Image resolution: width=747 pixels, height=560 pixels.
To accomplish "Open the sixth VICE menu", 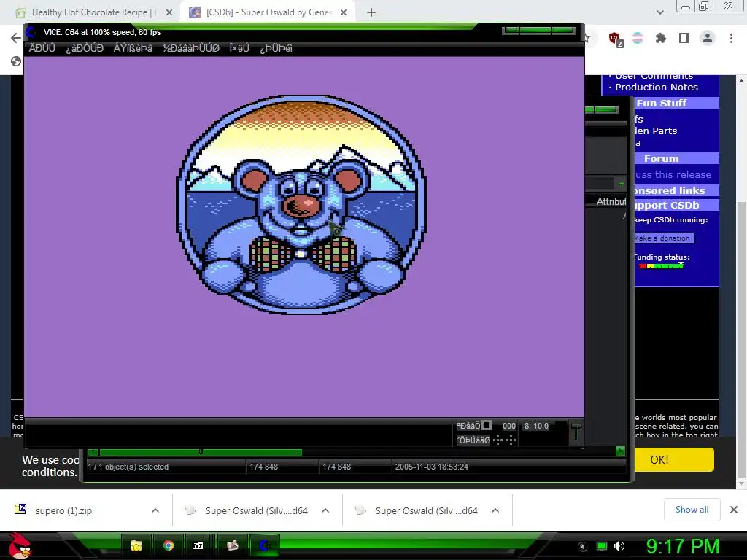I will (x=276, y=48).
